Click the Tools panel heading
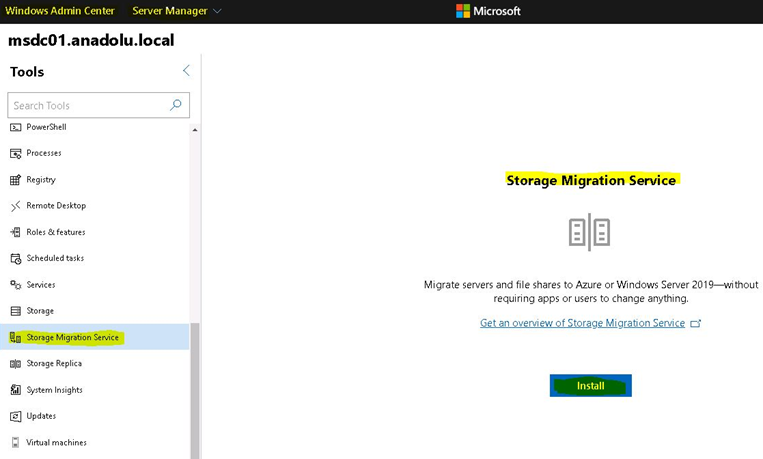The width and height of the screenshot is (763, 459). [x=27, y=72]
